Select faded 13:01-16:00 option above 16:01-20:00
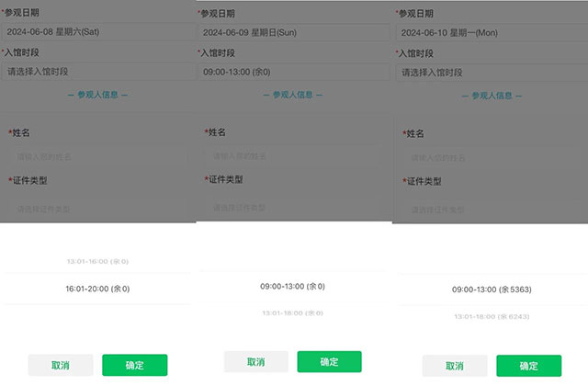The width and height of the screenshot is (588, 386). pyautogui.click(x=97, y=262)
